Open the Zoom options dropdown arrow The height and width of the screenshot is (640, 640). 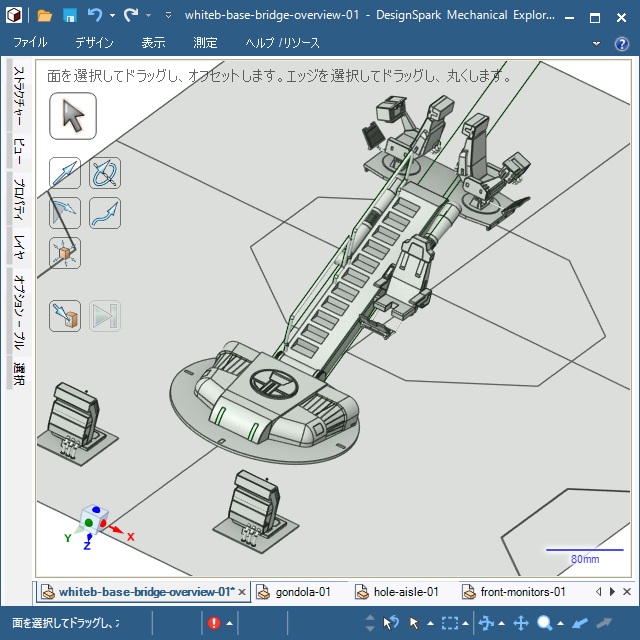(x=560, y=623)
